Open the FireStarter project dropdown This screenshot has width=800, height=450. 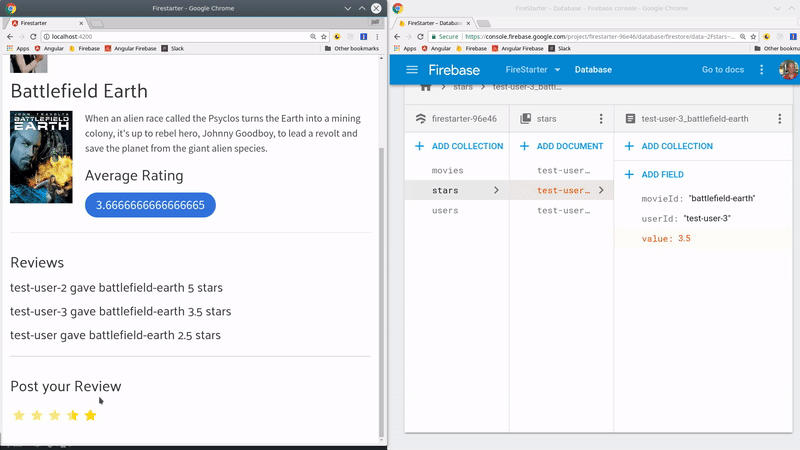pos(533,70)
